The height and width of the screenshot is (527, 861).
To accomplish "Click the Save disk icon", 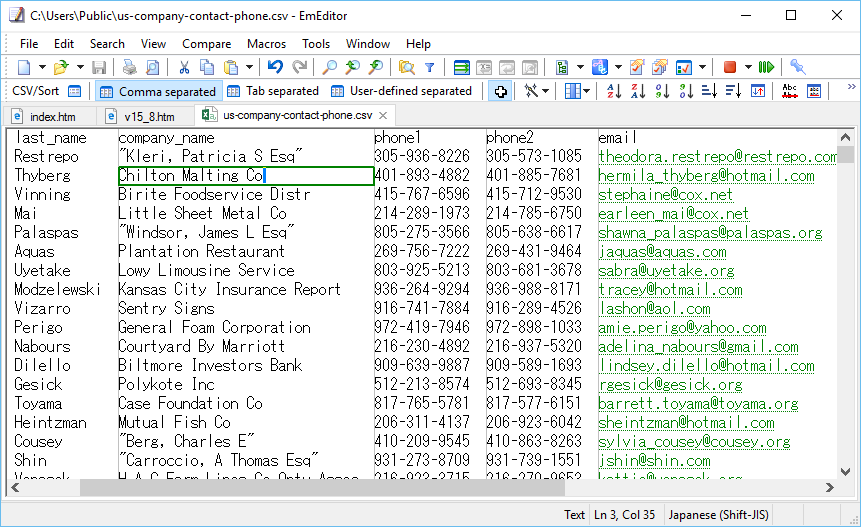I will (x=99, y=68).
